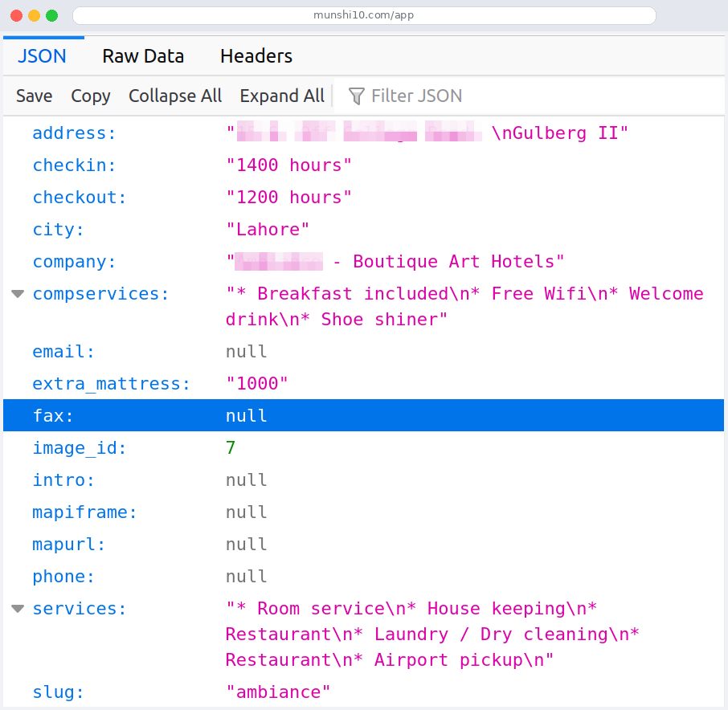Click the "1400 hours" value
Image resolution: width=728 pixels, height=710 pixels.
[x=288, y=165]
